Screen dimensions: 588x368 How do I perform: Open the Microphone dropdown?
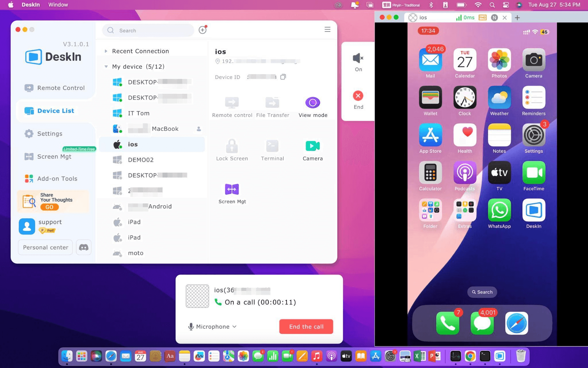click(212, 327)
